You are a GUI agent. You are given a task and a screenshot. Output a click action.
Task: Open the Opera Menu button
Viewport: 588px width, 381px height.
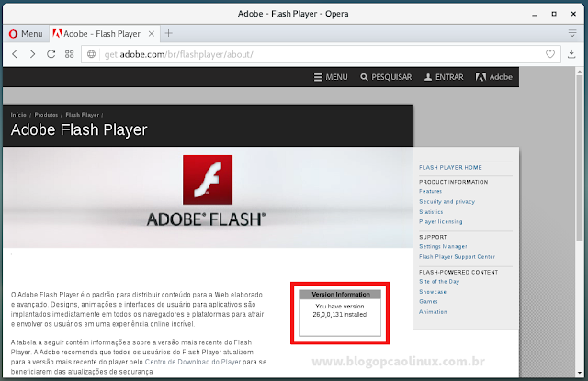pos(26,34)
